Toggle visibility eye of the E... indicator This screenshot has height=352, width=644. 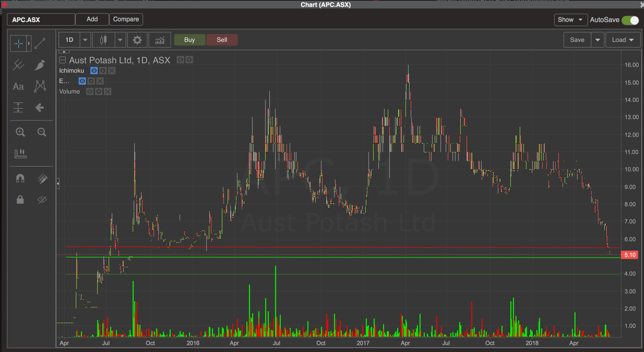click(82, 81)
